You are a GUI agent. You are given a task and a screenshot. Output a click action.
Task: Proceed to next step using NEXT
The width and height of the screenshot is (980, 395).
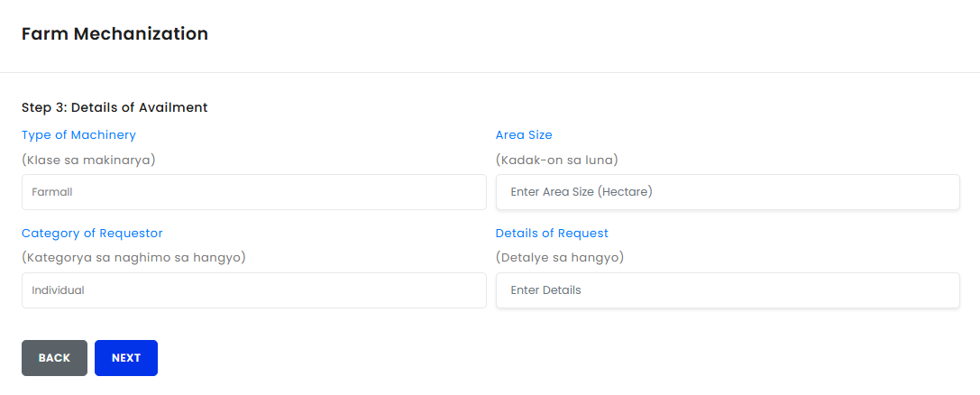point(126,358)
